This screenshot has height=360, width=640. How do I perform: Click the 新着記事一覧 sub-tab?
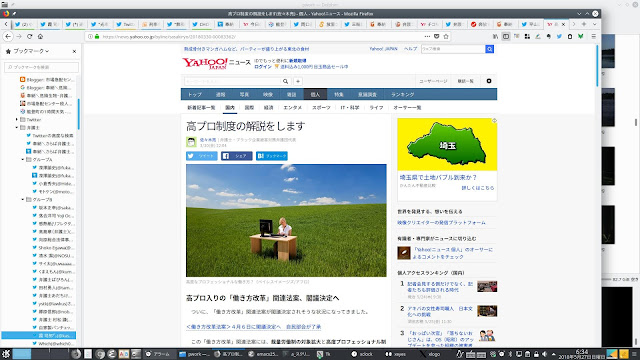201,108
